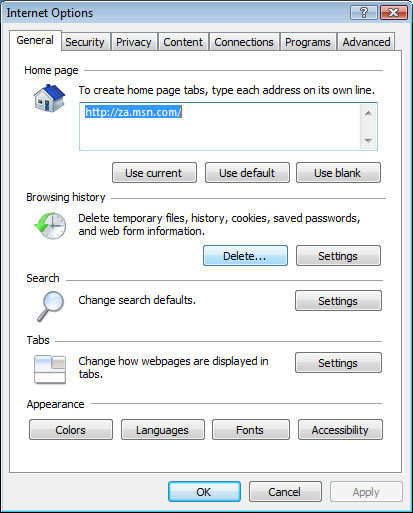413x513 pixels.
Task: Click the home page box scroll up arrow
Action: coord(368,113)
